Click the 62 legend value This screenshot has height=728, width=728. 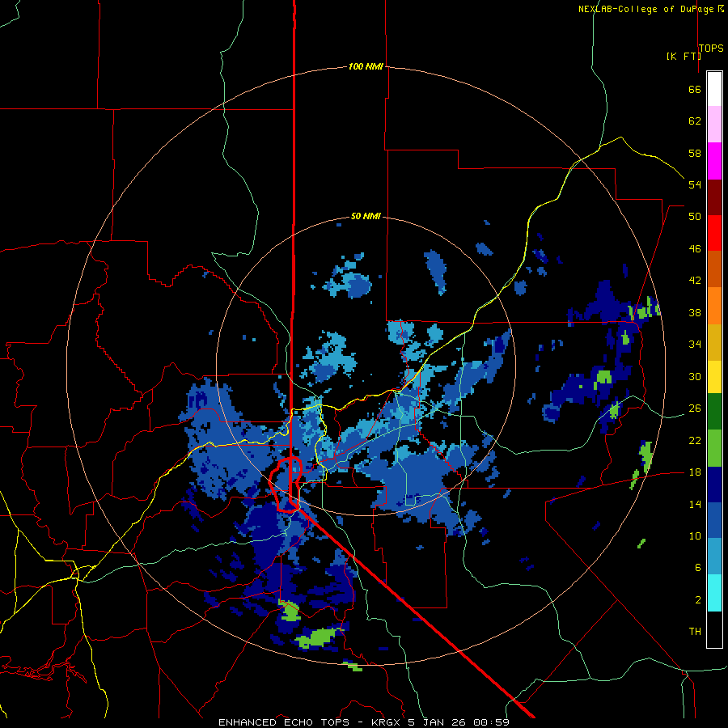click(x=695, y=121)
